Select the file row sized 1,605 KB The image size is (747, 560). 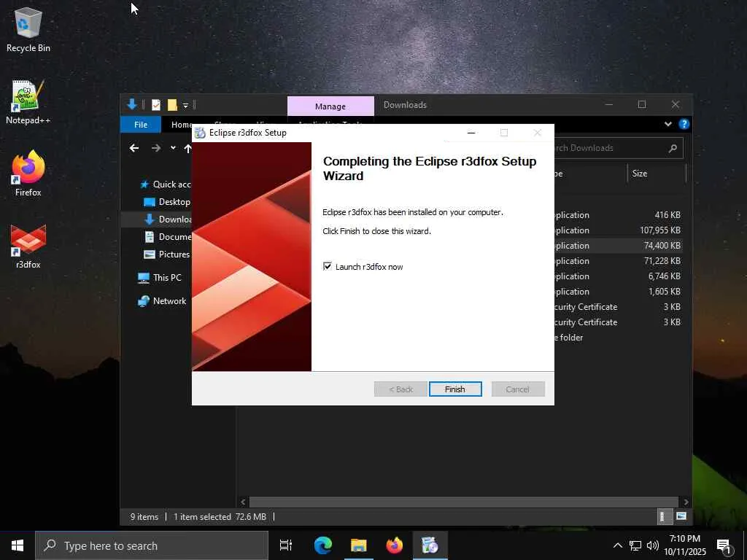(x=618, y=292)
